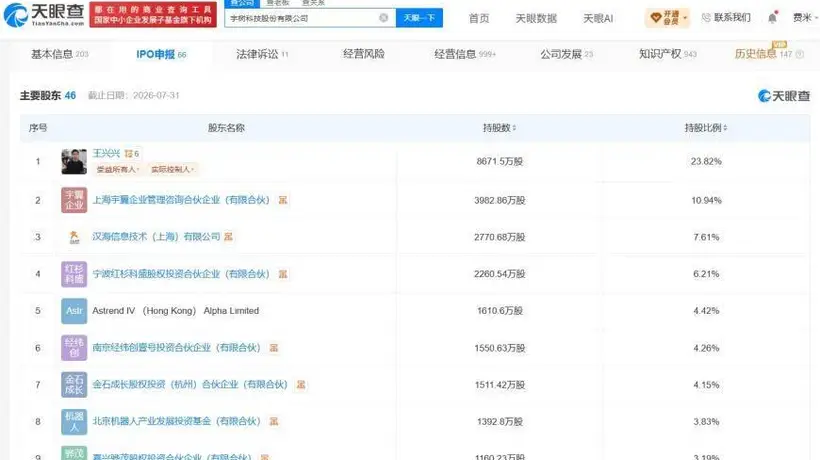Click the red 宇翼企业 logo tile
This screenshot has height=460, width=820.
tap(74, 200)
